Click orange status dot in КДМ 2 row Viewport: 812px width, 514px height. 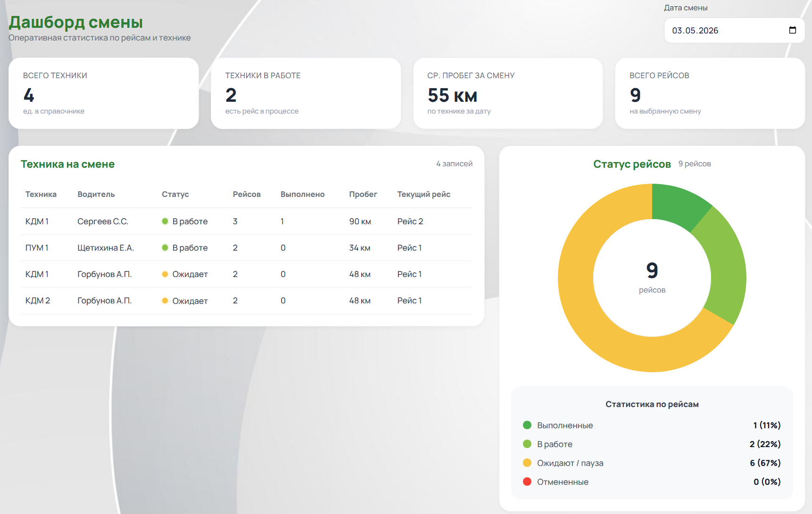coord(165,301)
